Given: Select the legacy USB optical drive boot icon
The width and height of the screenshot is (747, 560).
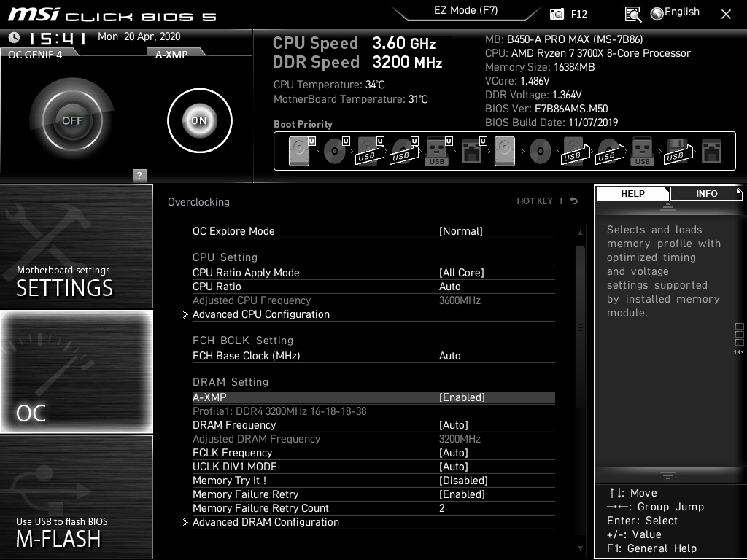Looking at the screenshot, I should click(609, 151).
